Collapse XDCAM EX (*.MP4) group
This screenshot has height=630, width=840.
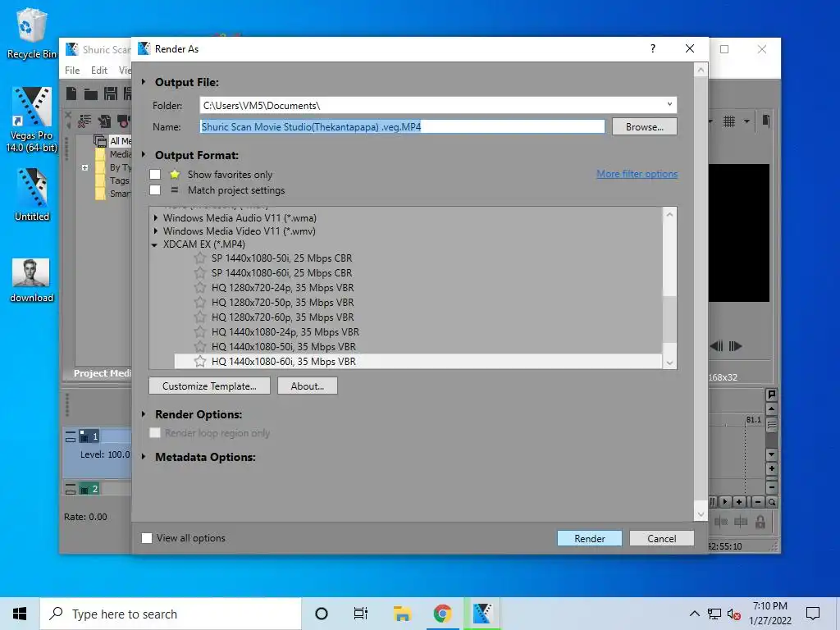154,244
